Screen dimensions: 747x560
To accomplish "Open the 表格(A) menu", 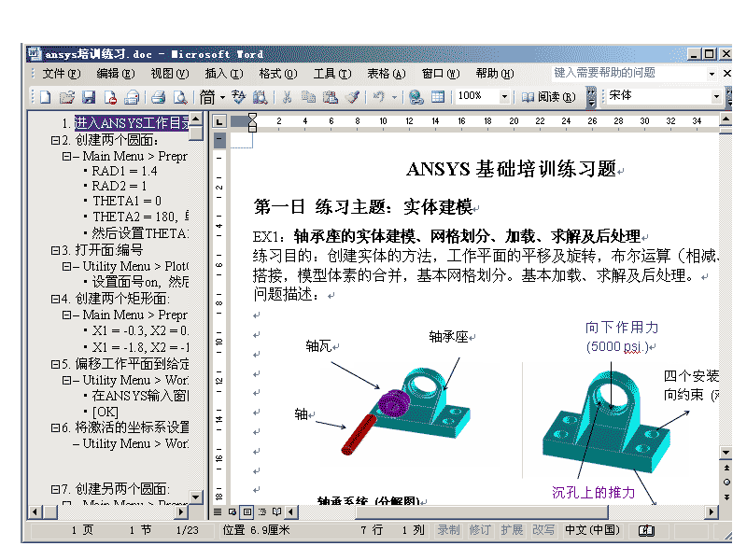I will pyautogui.click(x=387, y=74).
